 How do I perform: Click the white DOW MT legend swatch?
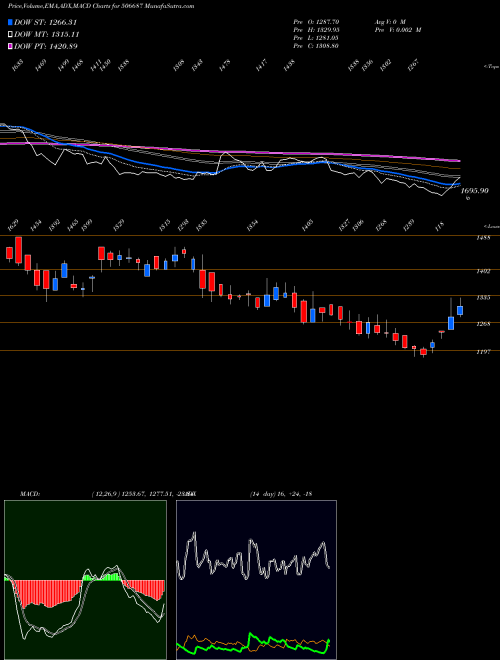click(11, 35)
